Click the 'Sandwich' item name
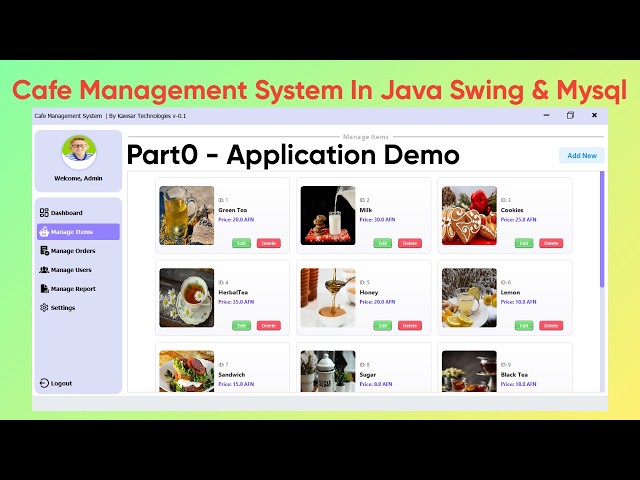Viewport: 640px width, 480px height. coord(232,375)
